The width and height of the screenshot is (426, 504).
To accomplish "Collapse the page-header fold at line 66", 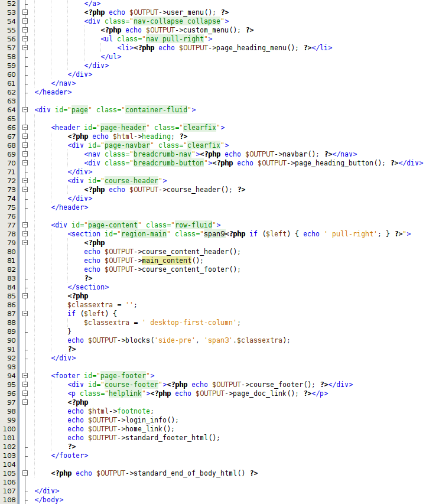I will [x=25, y=128].
